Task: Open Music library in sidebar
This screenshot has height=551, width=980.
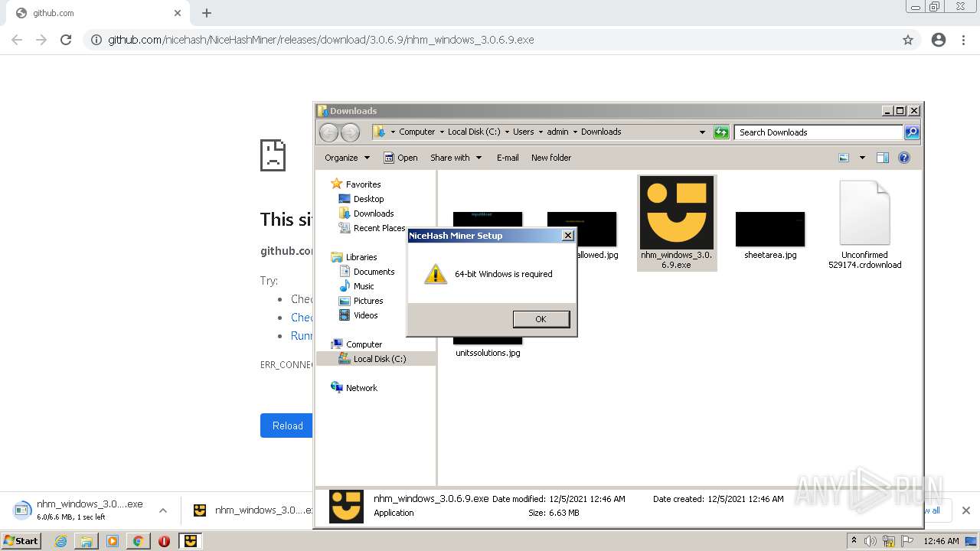Action: (364, 286)
